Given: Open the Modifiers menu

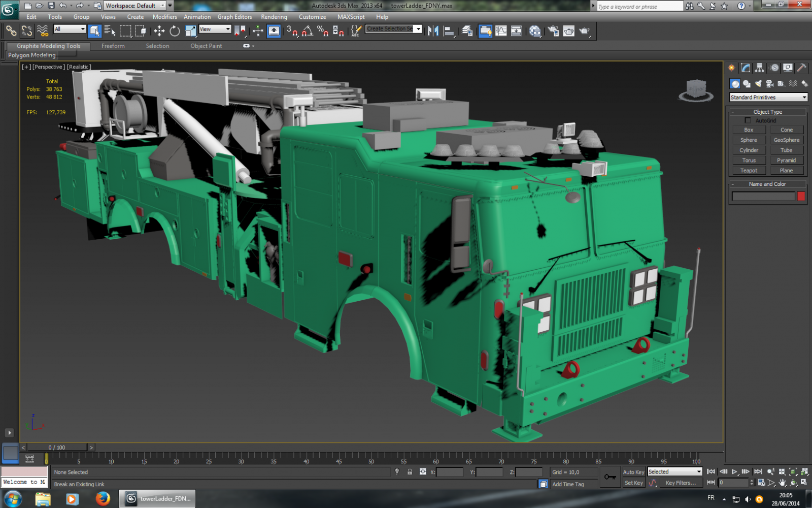Looking at the screenshot, I should pos(164,17).
